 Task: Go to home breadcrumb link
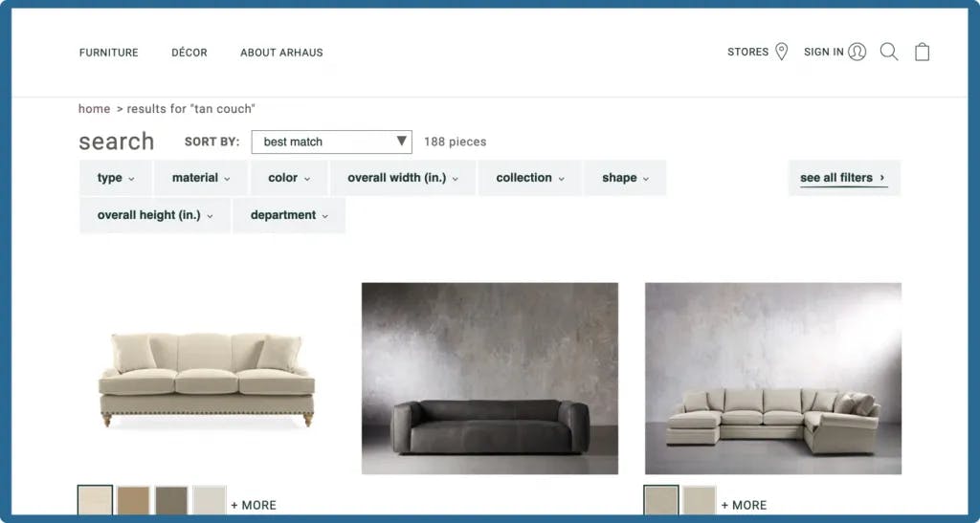click(x=95, y=109)
